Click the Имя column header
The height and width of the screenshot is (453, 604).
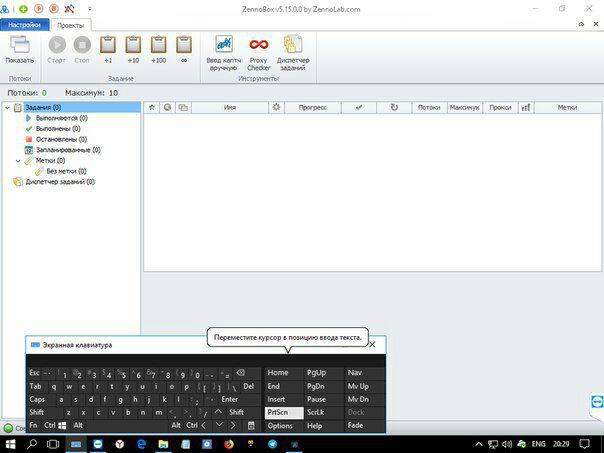tap(230, 107)
